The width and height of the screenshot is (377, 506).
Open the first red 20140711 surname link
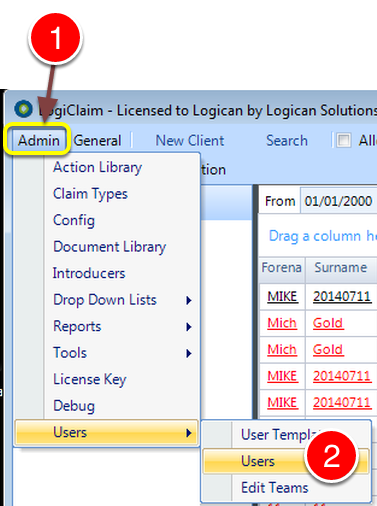coord(342,376)
